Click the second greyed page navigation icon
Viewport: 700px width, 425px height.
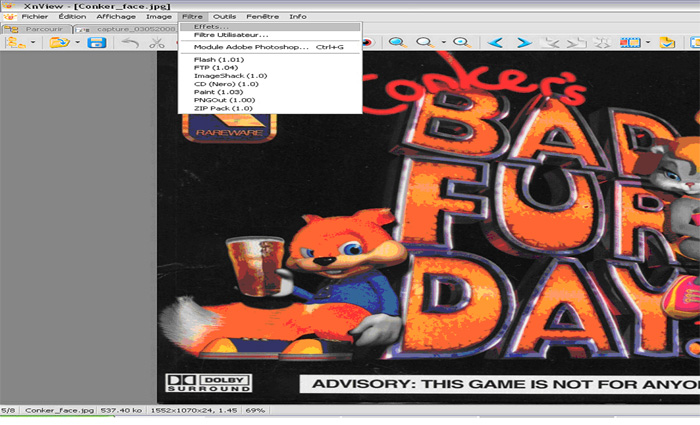576,42
